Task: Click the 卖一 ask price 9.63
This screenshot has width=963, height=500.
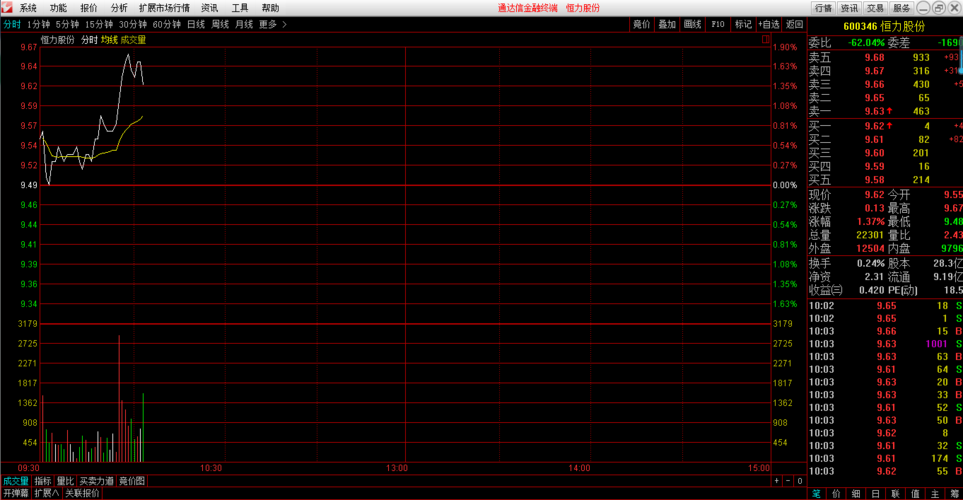Action: coord(875,111)
